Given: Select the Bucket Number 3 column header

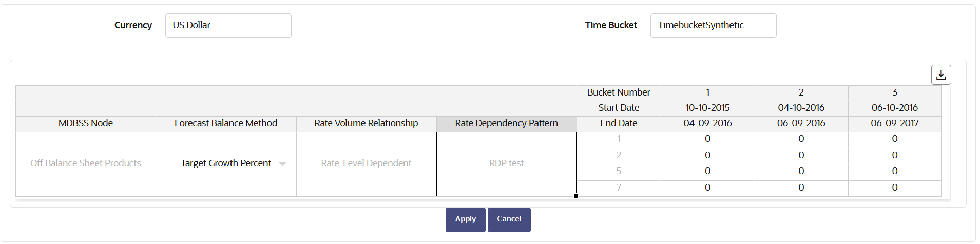Looking at the screenshot, I should click(894, 92).
